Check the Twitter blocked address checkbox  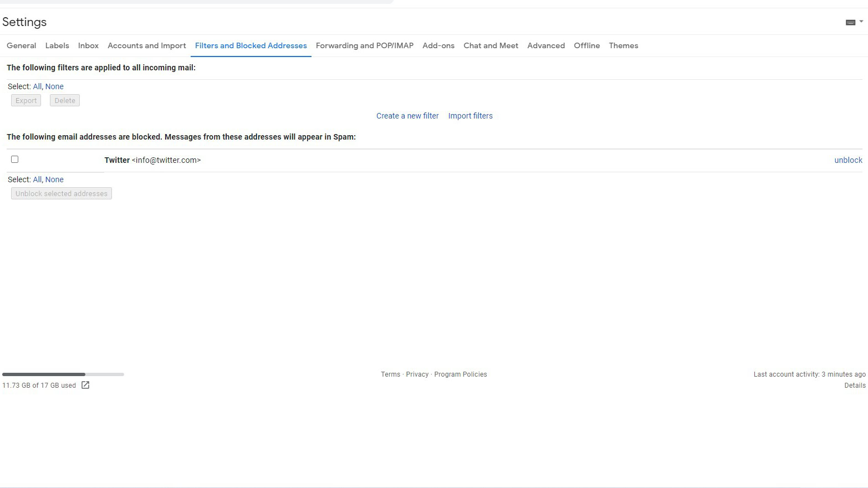pos(15,160)
